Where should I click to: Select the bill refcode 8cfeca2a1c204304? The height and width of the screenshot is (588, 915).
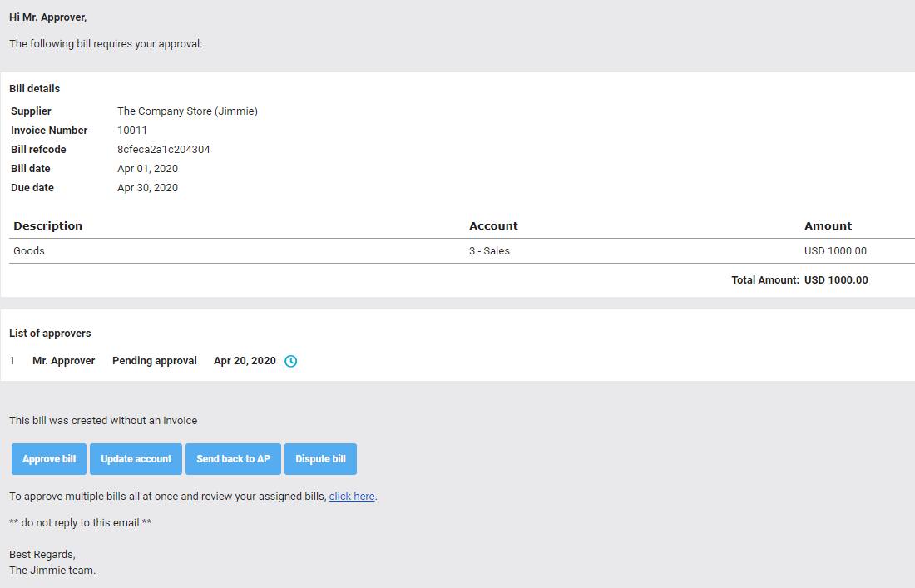click(x=164, y=149)
